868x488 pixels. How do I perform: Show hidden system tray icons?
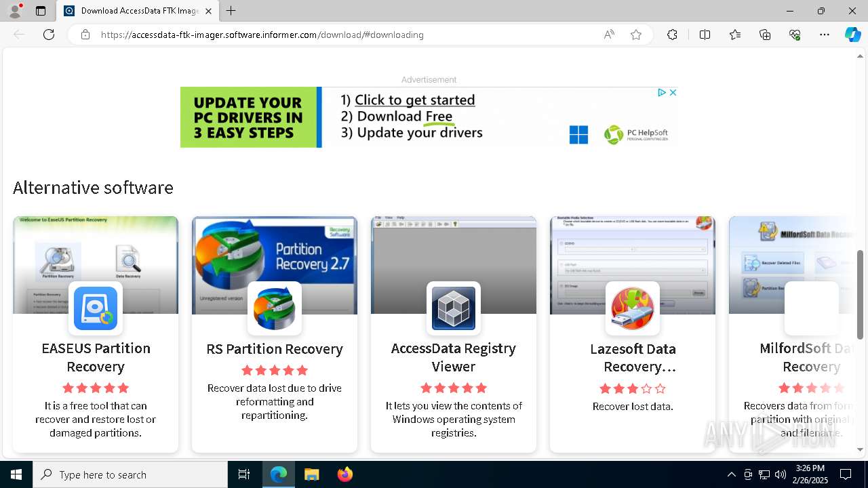[731, 474]
